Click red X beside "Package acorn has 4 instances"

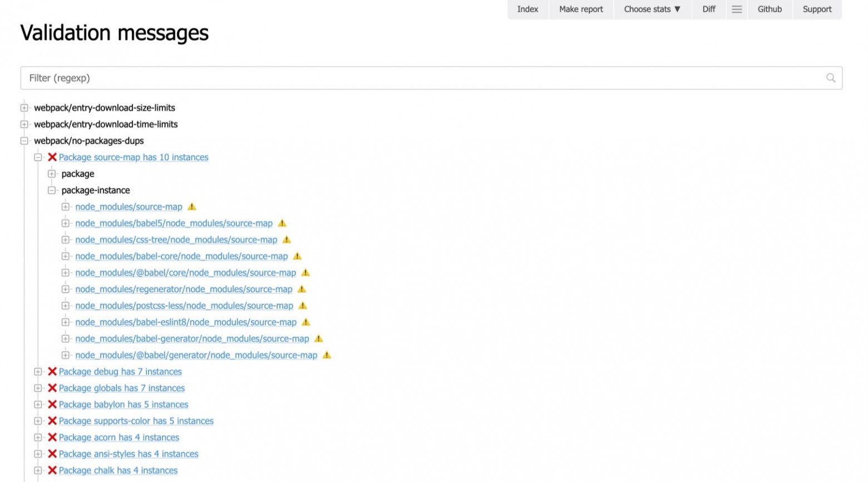point(53,437)
